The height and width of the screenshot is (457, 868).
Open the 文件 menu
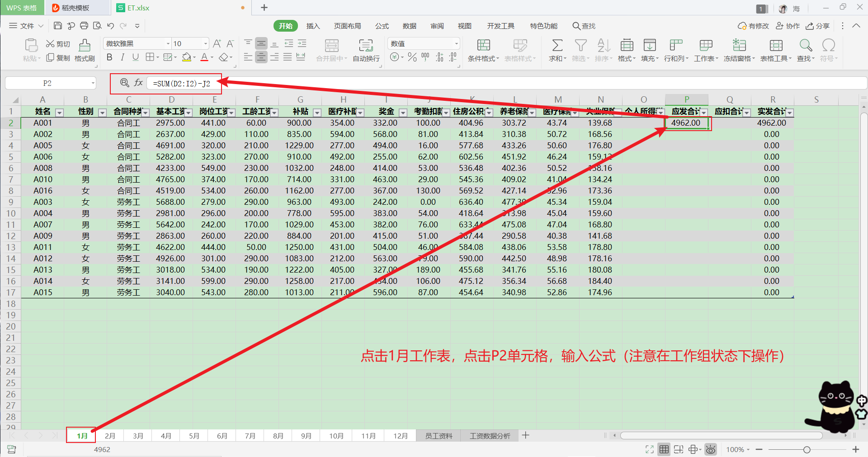(26, 26)
